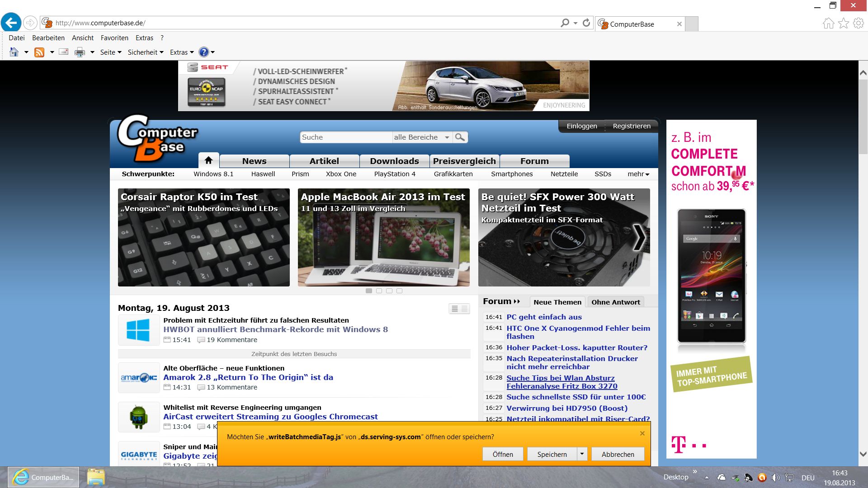
Task: Expand the 'mehr' topics dropdown
Action: click(x=638, y=174)
